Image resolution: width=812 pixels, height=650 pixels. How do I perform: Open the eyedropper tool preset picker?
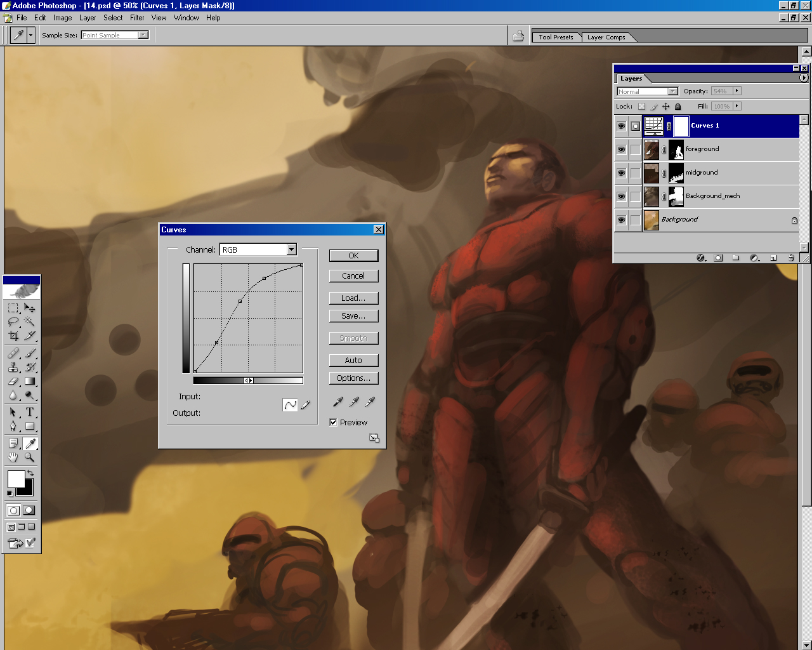click(x=30, y=35)
